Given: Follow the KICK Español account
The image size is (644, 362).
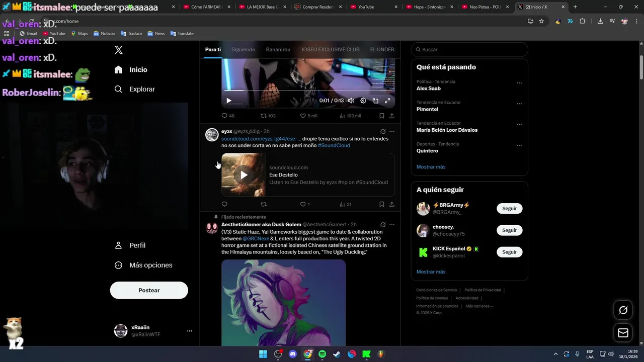Looking at the screenshot, I should [509, 252].
